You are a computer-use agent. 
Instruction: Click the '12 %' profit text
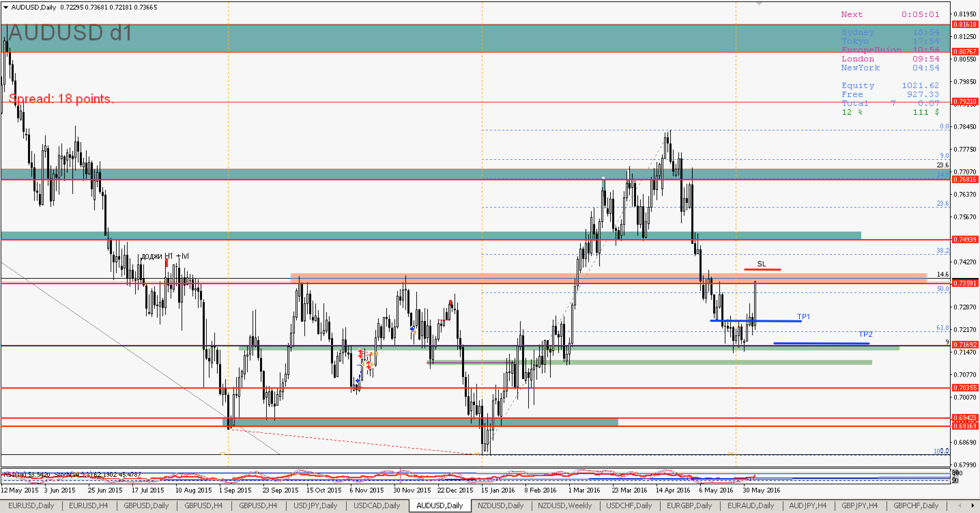[851, 112]
